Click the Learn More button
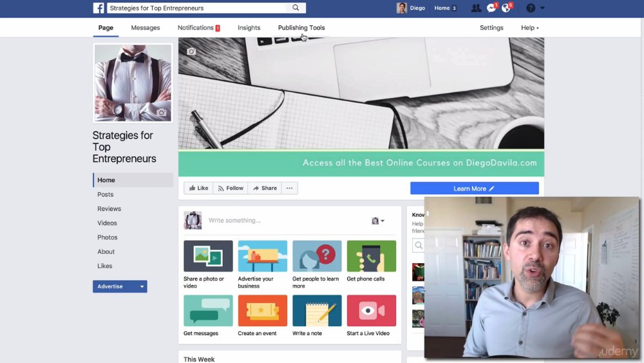 click(x=475, y=188)
